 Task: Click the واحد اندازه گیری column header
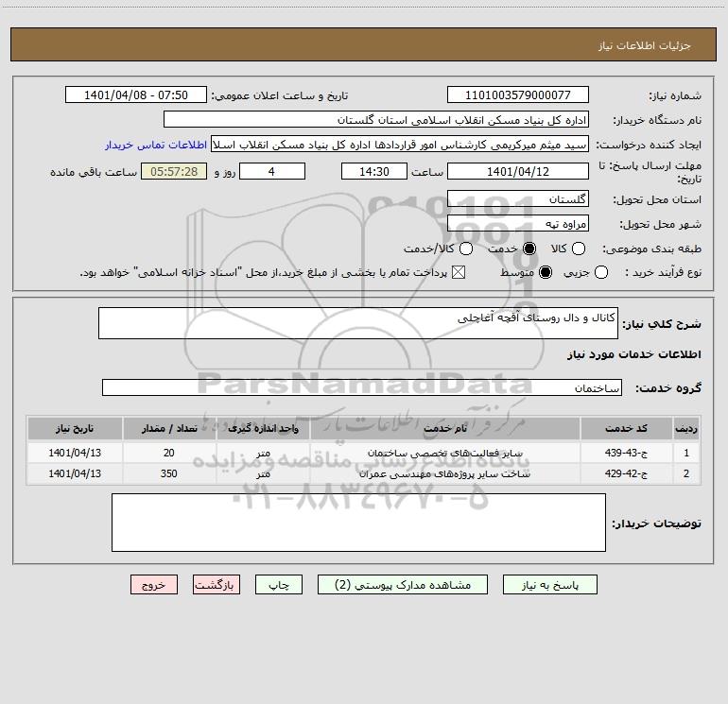[263, 428]
